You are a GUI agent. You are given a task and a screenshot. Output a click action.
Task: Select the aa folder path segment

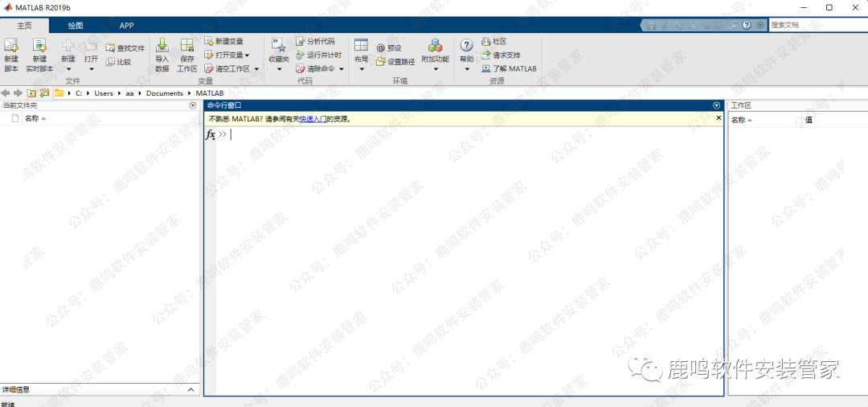tap(129, 93)
